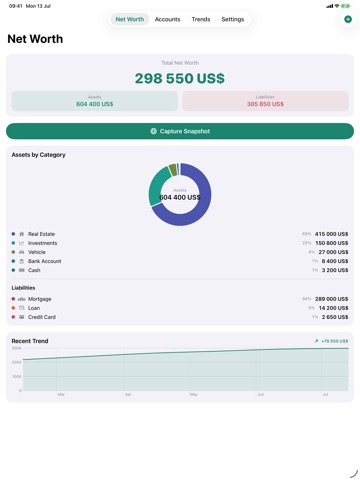
Task: Click the cellular signal icon in status bar
Action: [330, 6]
